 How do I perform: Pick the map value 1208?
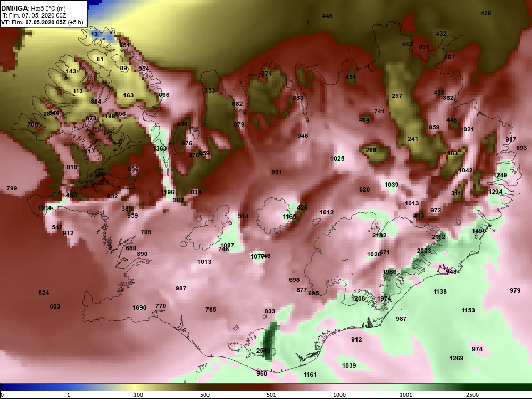[358, 298]
